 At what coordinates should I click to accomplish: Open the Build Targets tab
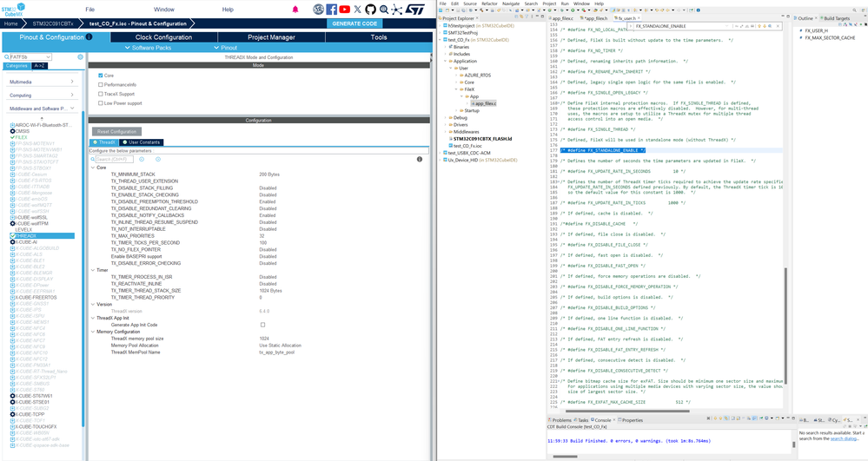pyautogui.click(x=835, y=18)
